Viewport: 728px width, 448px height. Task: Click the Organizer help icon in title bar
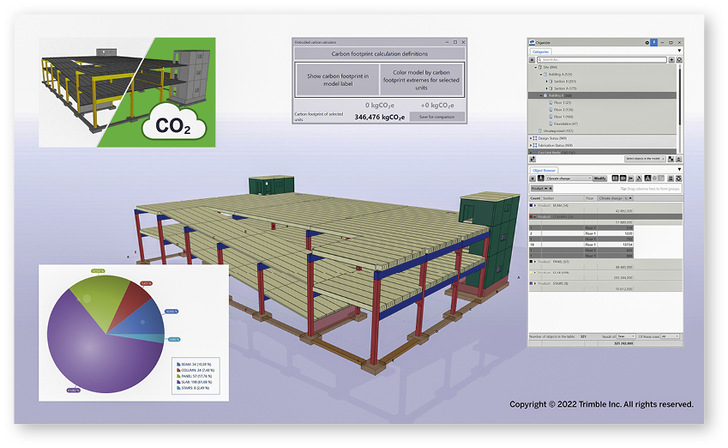[x=652, y=43]
